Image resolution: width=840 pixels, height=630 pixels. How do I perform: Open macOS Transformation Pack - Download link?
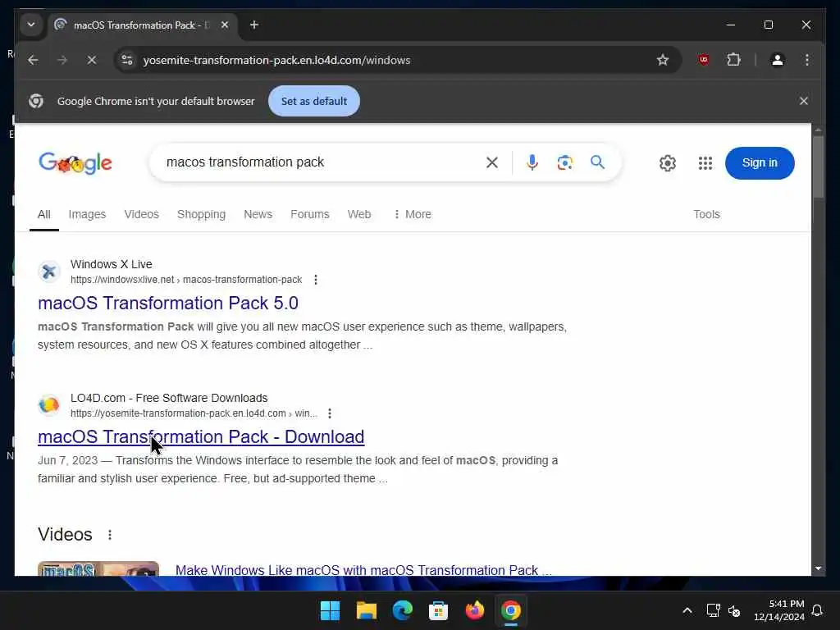click(x=201, y=437)
